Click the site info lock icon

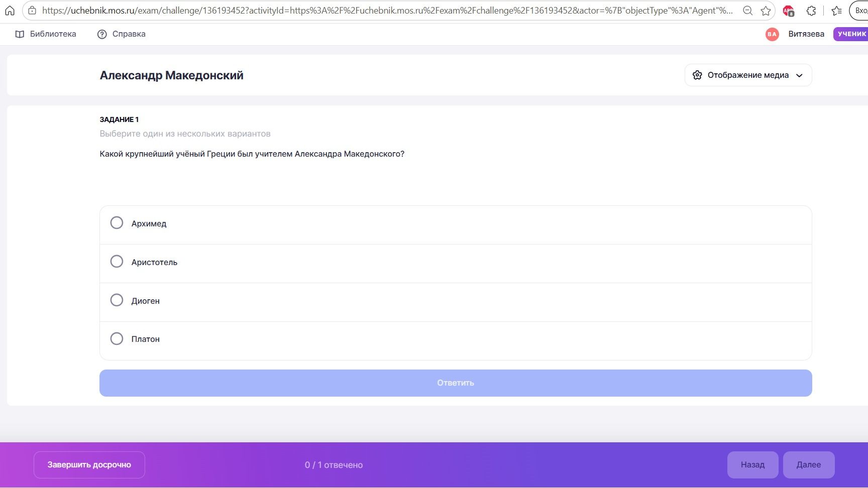(32, 11)
